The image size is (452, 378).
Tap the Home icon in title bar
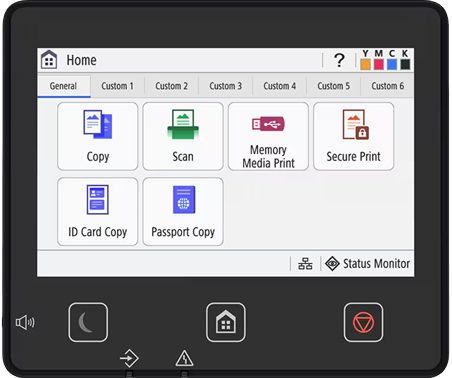click(49, 60)
